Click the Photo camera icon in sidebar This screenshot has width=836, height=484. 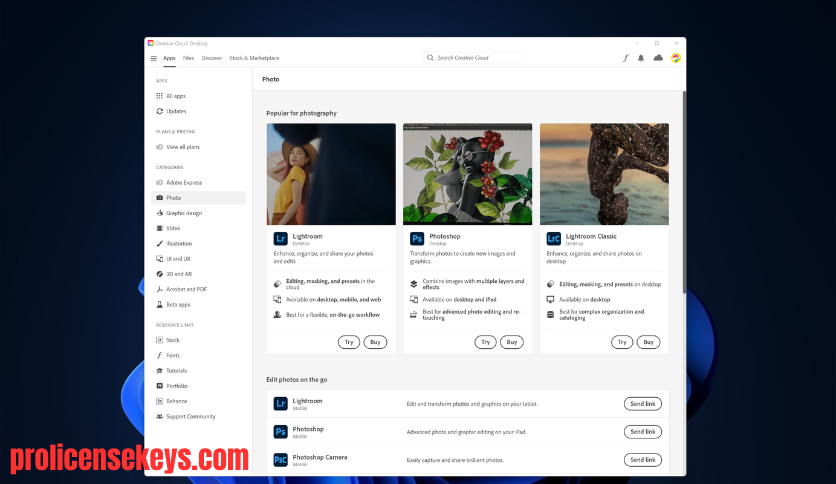tap(159, 198)
